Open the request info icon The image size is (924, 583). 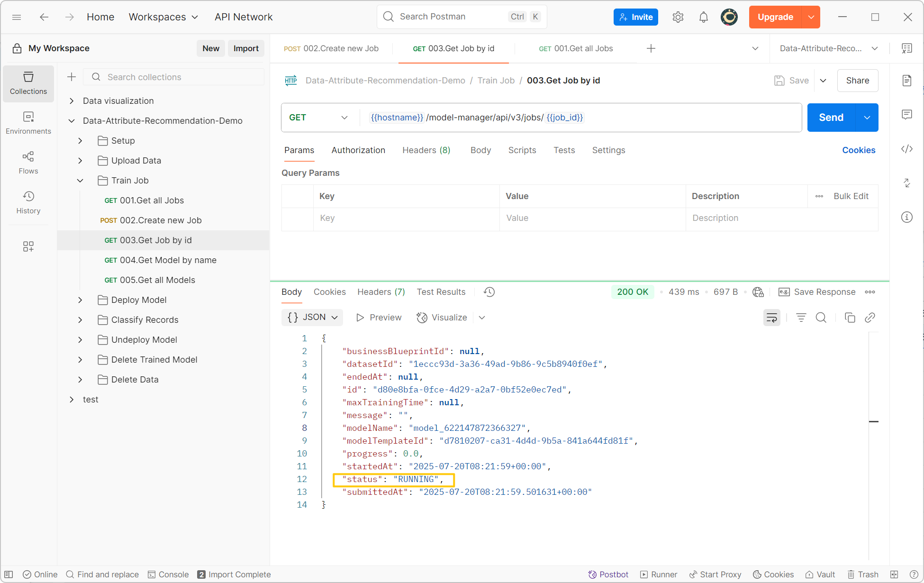pyautogui.click(x=907, y=217)
